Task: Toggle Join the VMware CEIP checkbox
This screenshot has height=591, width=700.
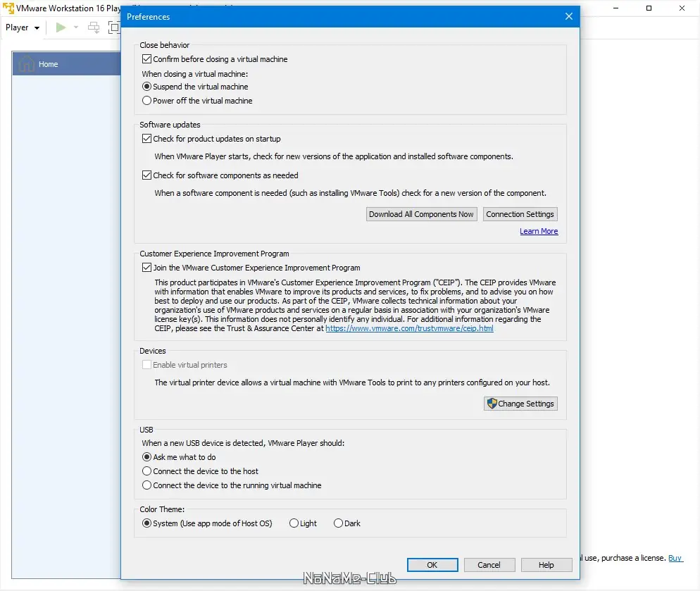Action: coord(146,268)
